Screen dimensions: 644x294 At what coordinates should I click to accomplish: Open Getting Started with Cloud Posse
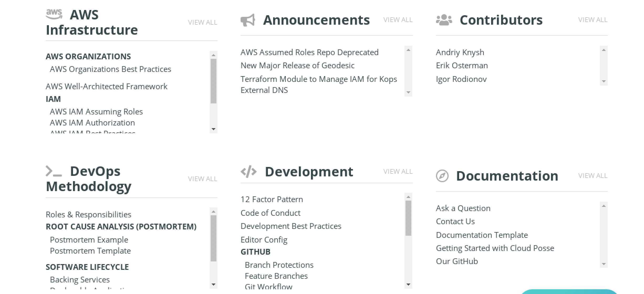[x=495, y=248]
